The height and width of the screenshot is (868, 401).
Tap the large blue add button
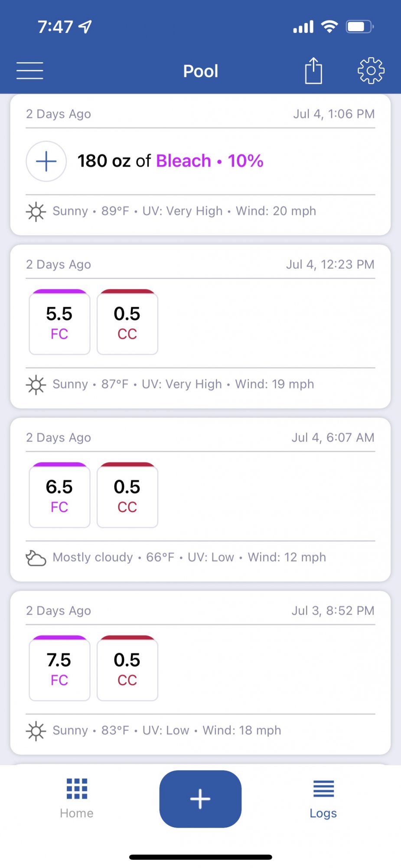point(200,799)
